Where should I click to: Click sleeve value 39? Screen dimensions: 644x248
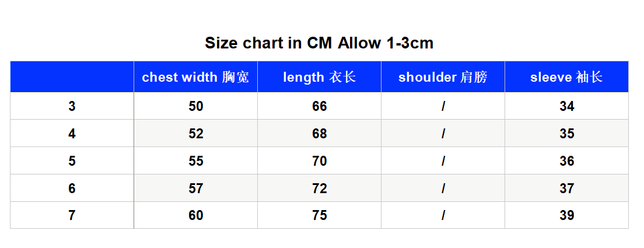click(x=567, y=215)
